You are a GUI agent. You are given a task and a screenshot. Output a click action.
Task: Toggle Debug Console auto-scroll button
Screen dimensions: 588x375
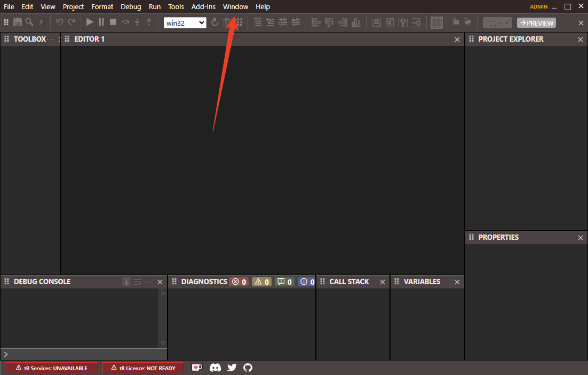pyautogui.click(x=126, y=282)
